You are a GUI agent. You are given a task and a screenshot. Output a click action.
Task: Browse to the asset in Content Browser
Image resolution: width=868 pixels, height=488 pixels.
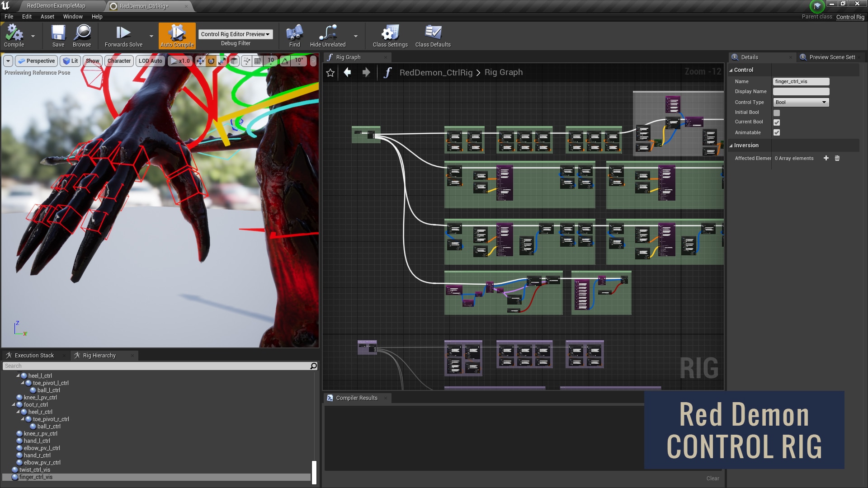click(82, 35)
